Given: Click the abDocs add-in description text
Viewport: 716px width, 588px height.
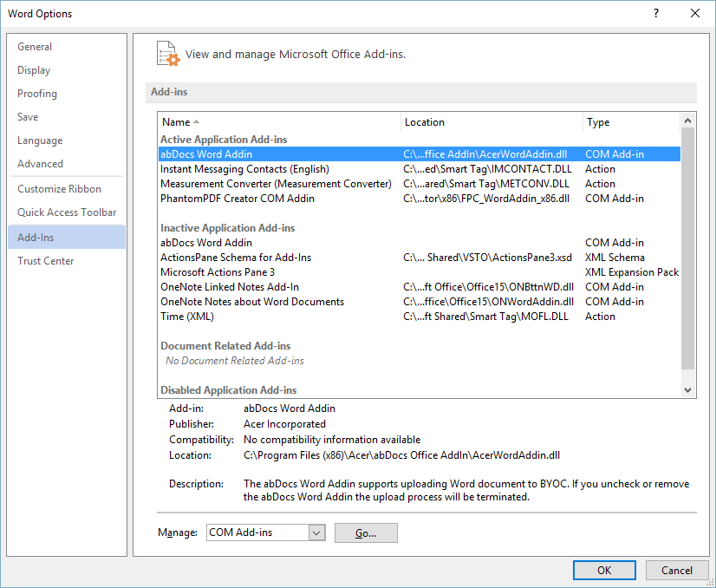Looking at the screenshot, I should (x=466, y=490).
